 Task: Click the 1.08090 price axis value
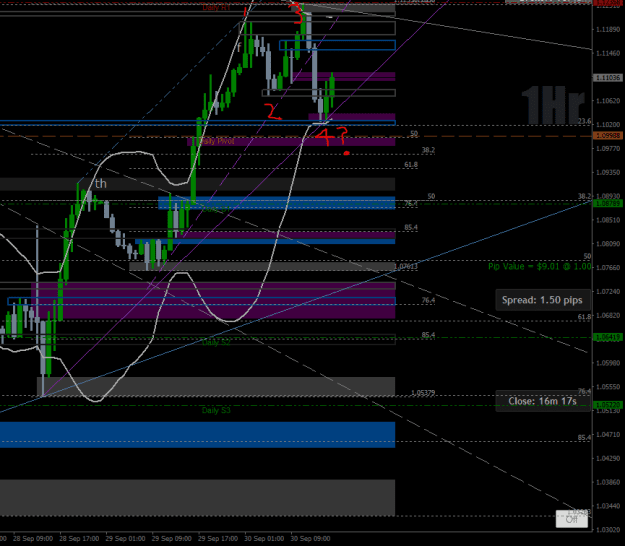[608, 244]
